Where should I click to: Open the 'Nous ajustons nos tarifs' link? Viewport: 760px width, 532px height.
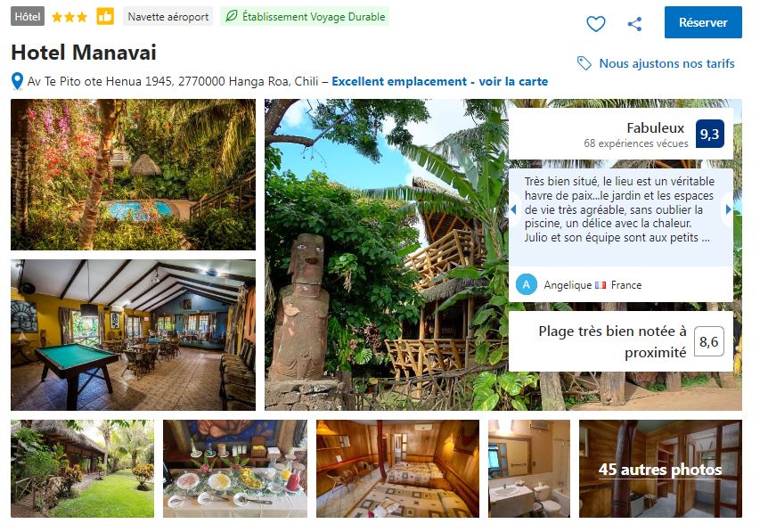(666, 63)
